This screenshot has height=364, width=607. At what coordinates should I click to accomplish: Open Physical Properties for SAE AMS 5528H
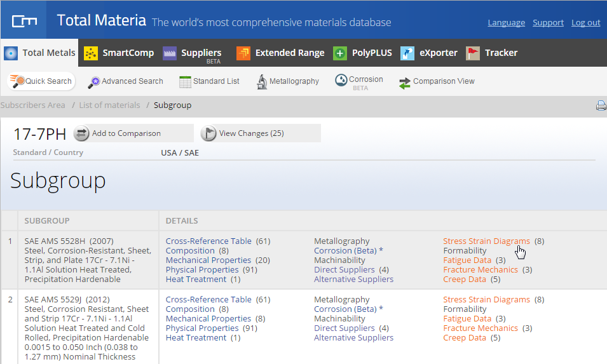pos(202,269)
